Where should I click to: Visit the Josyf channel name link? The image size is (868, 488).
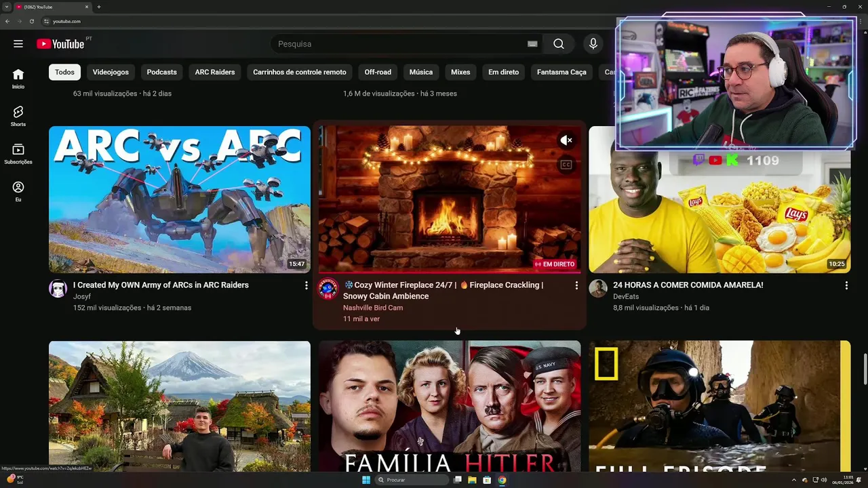point(82,296)
